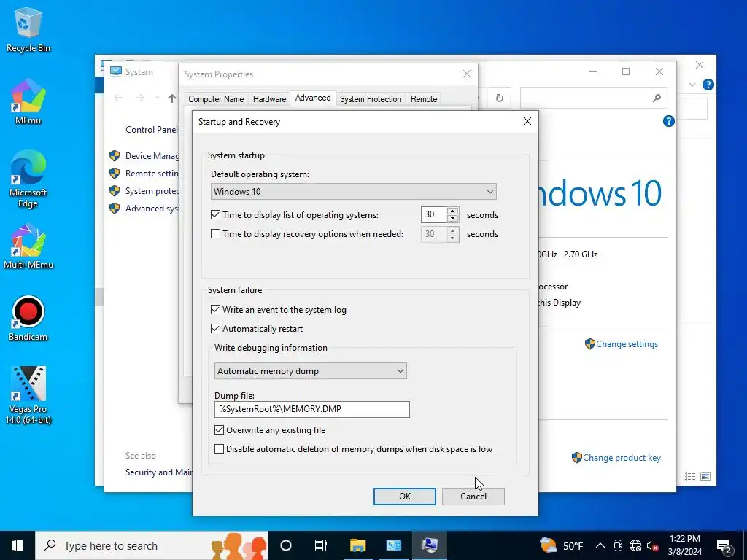Click Cancel in Startup and Recovery
747x560 pixels.
coord(473,496)
